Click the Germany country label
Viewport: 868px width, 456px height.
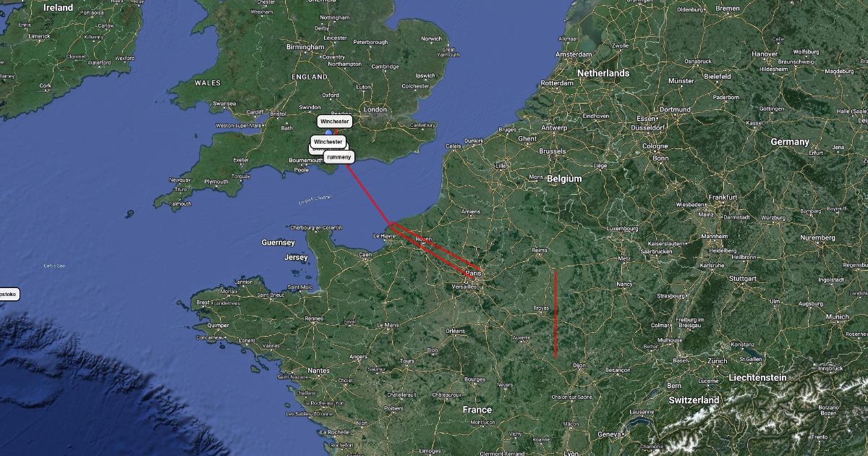point(789,142)
